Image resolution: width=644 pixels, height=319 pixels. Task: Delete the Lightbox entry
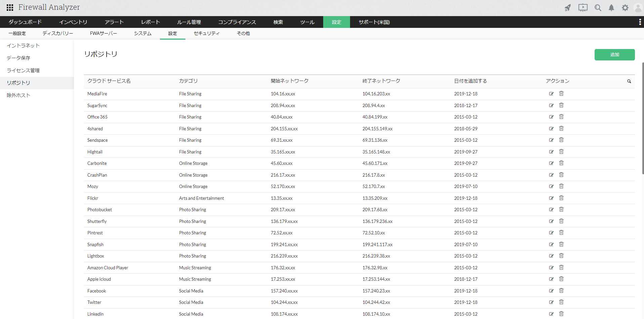[561, 256]
